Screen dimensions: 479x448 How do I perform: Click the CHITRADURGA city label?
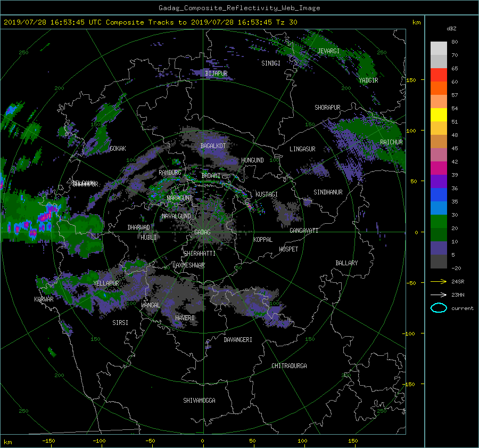290,366
